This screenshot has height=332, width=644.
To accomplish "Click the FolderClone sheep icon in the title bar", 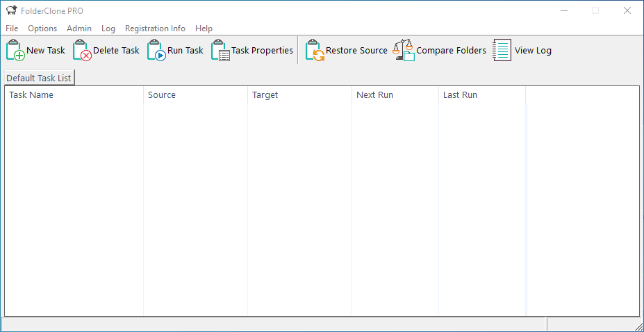I will pyautogui.click(x=12, y=10).
